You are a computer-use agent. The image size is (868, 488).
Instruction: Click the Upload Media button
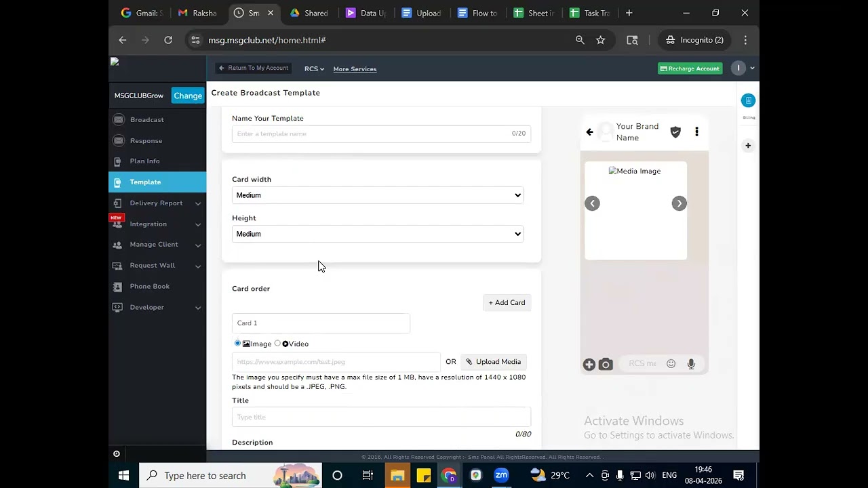(x=494, y=362)
